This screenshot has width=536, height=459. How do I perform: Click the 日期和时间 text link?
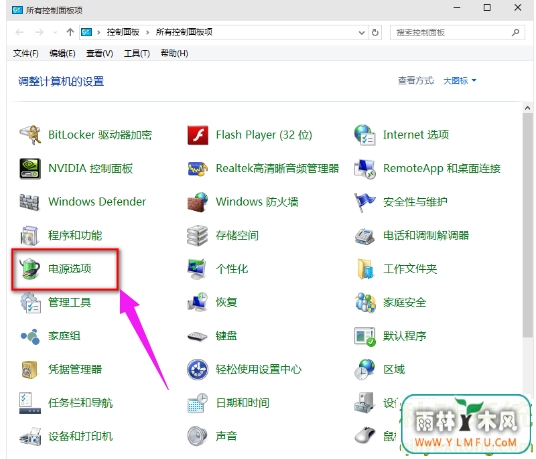(x=243, y=403)
